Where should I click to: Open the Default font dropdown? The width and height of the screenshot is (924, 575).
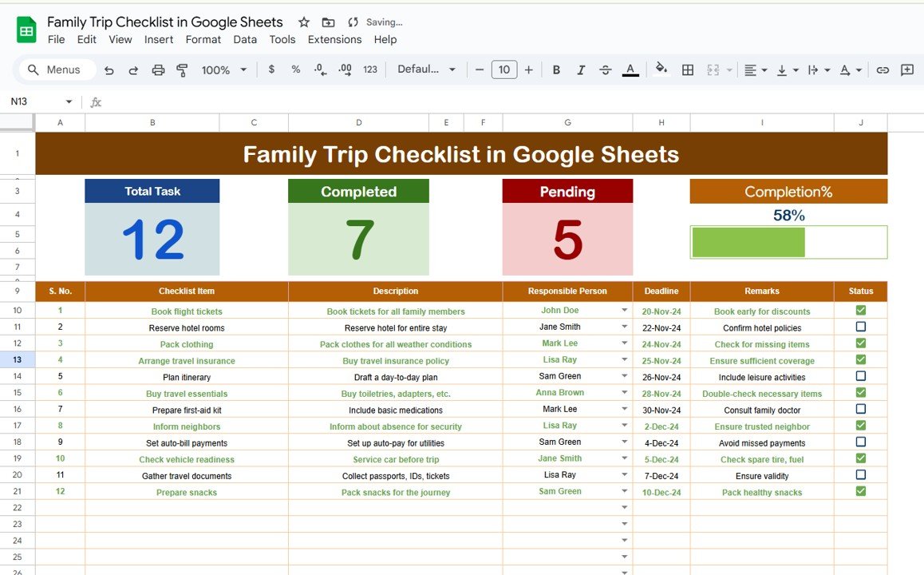(426, 69)
